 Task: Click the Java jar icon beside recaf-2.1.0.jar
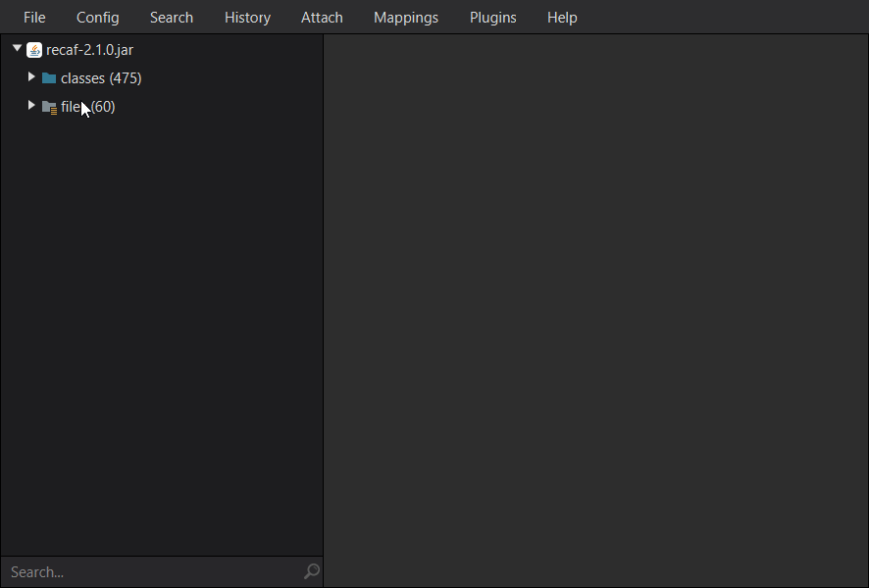click(x=34, y=49)
